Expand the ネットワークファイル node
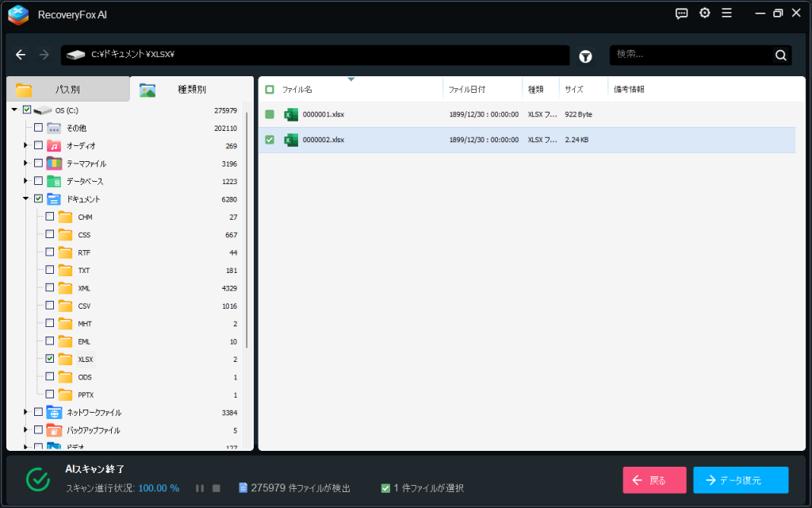812x508 pixels. click(x=25, y=412)
